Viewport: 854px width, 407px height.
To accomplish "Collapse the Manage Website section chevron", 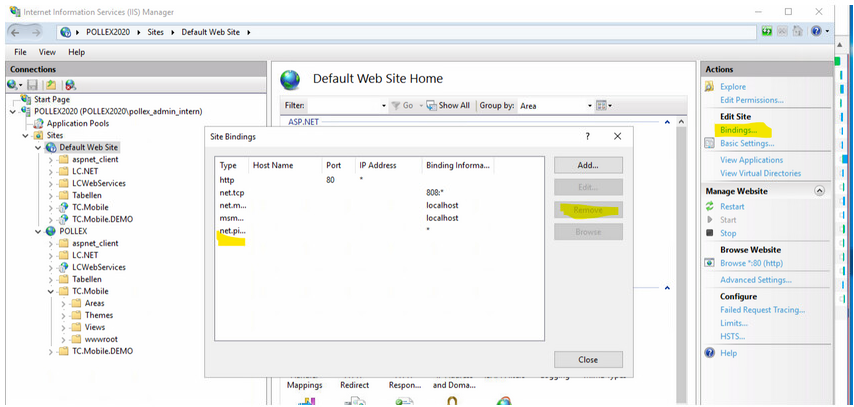I will click(820, 191).
